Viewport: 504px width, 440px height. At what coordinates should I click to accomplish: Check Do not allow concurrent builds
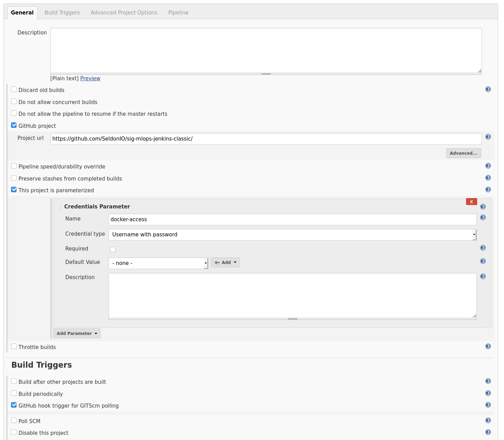tap(14, 101)
